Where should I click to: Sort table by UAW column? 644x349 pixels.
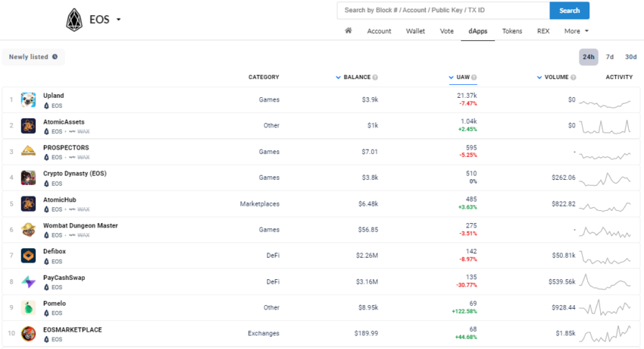coord(462,77)
